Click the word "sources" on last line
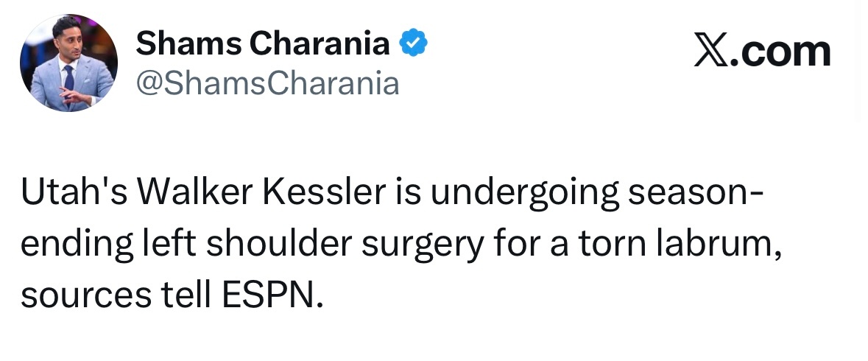Image resolution: width=868 pixels, height=361 pixels. click(x=82, y=298)
